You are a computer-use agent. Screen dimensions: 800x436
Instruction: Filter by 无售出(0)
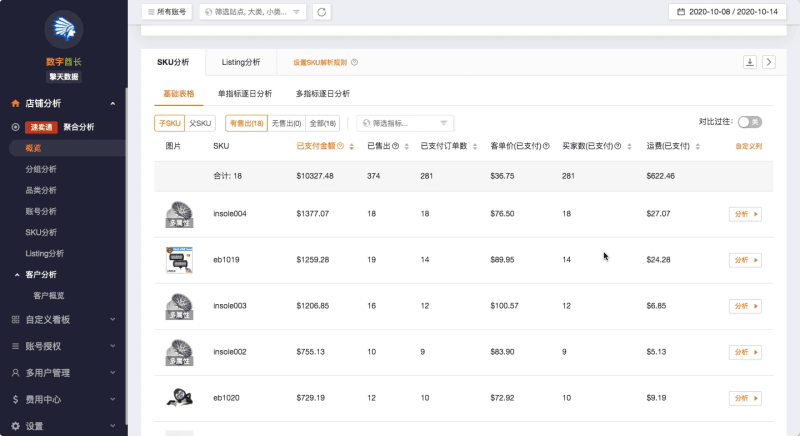point(286,123)
